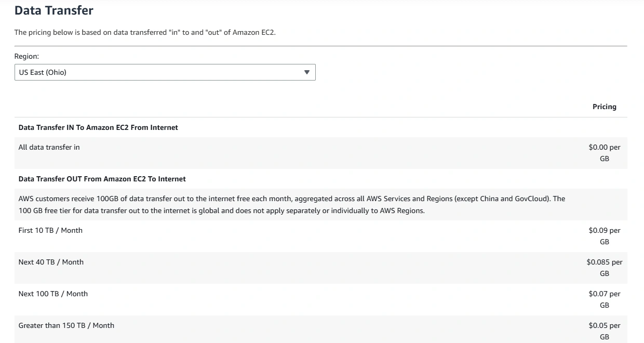Image resolution: width=644 pixels, height=343 pixels.
Task: Click the Data Transfer heading
Action: pos(54,10)
